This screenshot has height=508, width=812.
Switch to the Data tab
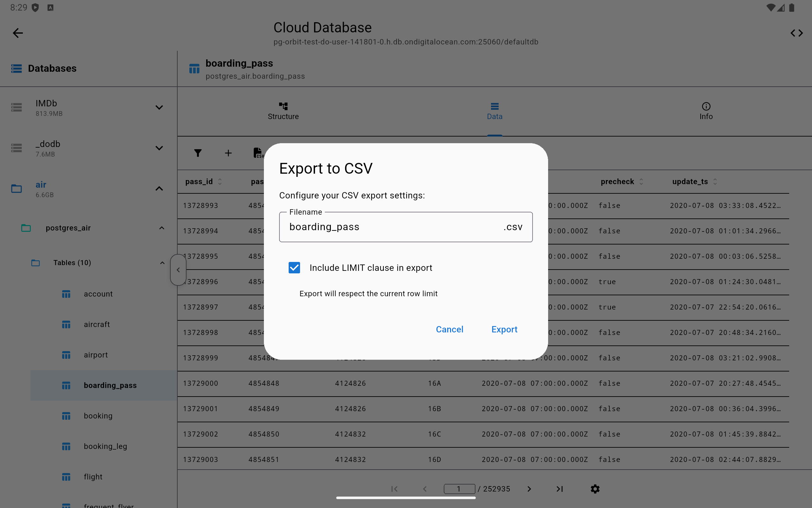[494, 111]
